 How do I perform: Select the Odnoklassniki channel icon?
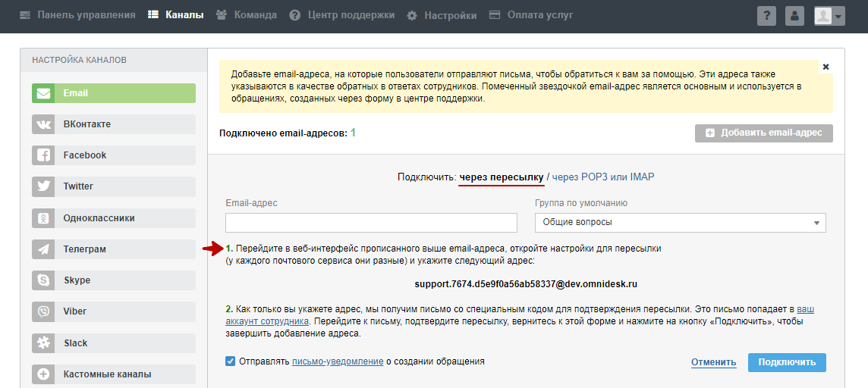(43, 218)
